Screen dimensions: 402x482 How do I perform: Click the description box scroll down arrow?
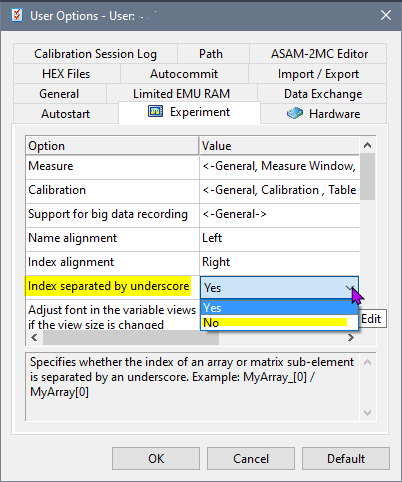pos(367,413)
